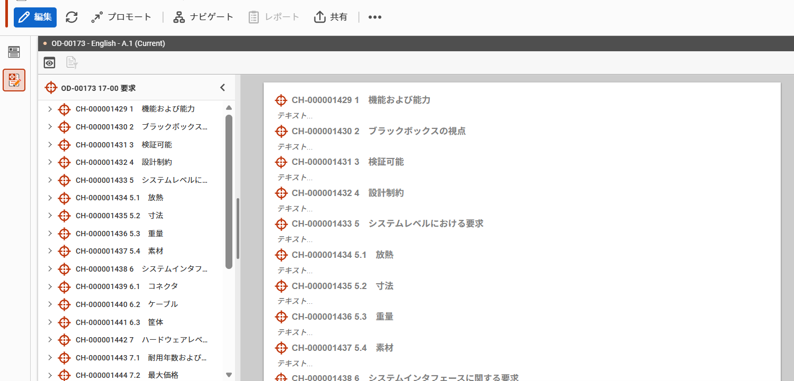794x381 pixels.
Task: Click the target icon of tree row CH-000001438
Action: tap(64, 269)
